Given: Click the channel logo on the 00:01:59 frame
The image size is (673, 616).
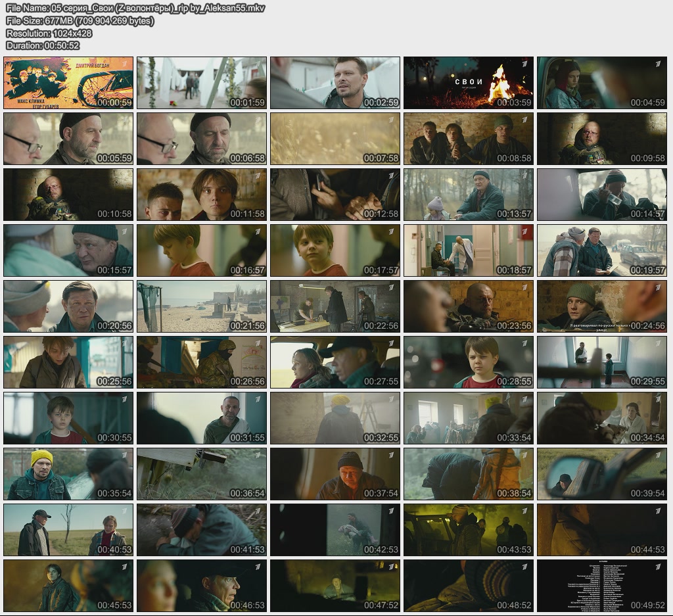Looking at the screenshot, I should [x=258, y=64].
